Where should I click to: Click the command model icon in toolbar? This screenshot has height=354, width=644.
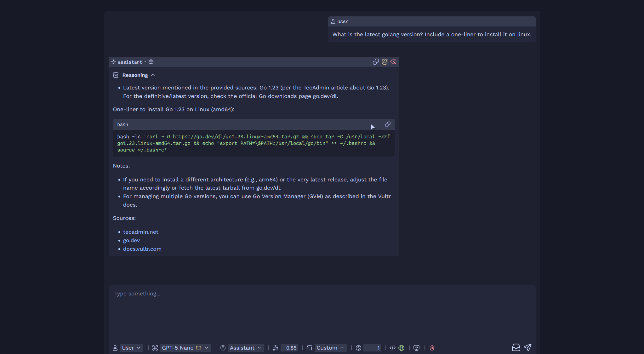(x=155, y=348)
